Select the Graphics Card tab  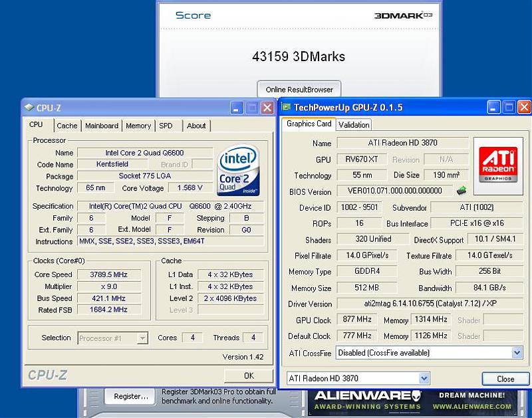click(x=309, y=124)
